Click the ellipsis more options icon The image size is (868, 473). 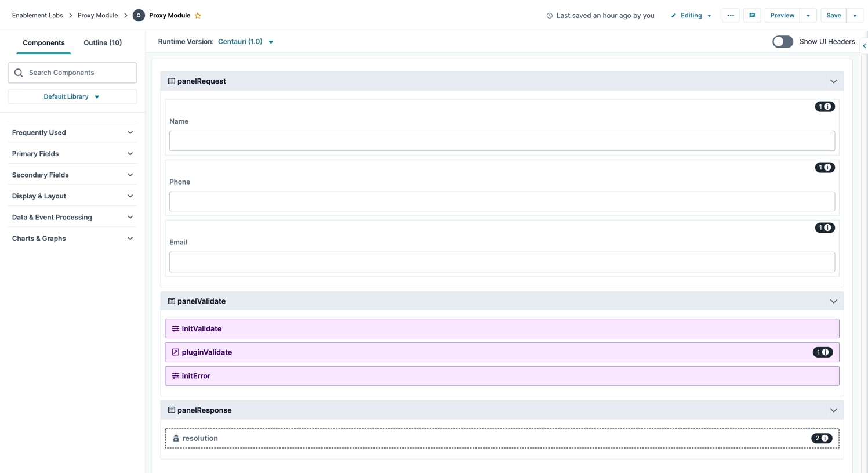tap(730, 15)
